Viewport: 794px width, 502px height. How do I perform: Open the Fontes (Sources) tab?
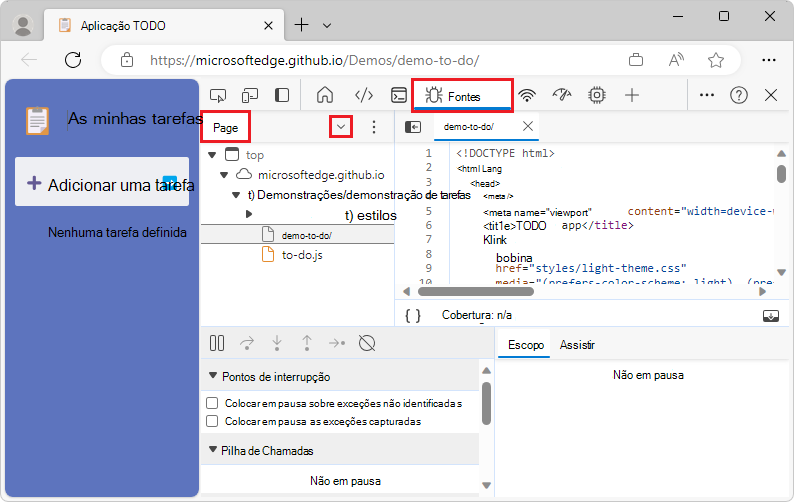[462, 96]
